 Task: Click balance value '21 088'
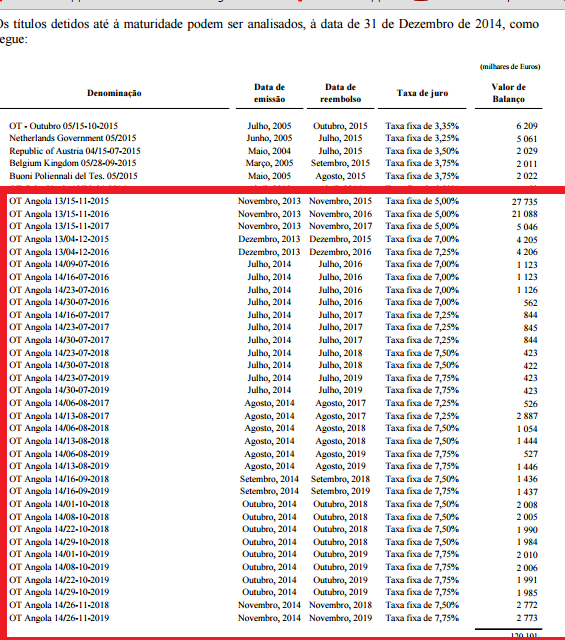(x=525, y=214)
